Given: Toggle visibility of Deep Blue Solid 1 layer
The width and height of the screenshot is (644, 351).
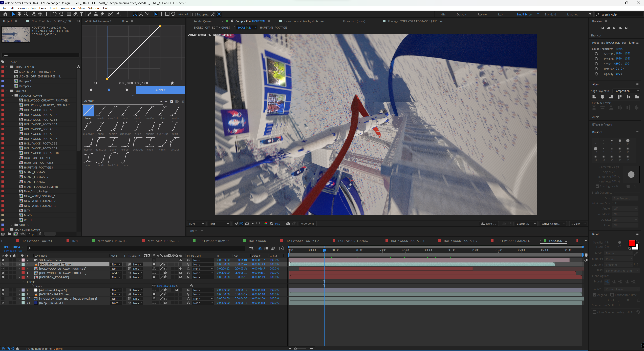Looking at the screenshot, I should (3, 303).
